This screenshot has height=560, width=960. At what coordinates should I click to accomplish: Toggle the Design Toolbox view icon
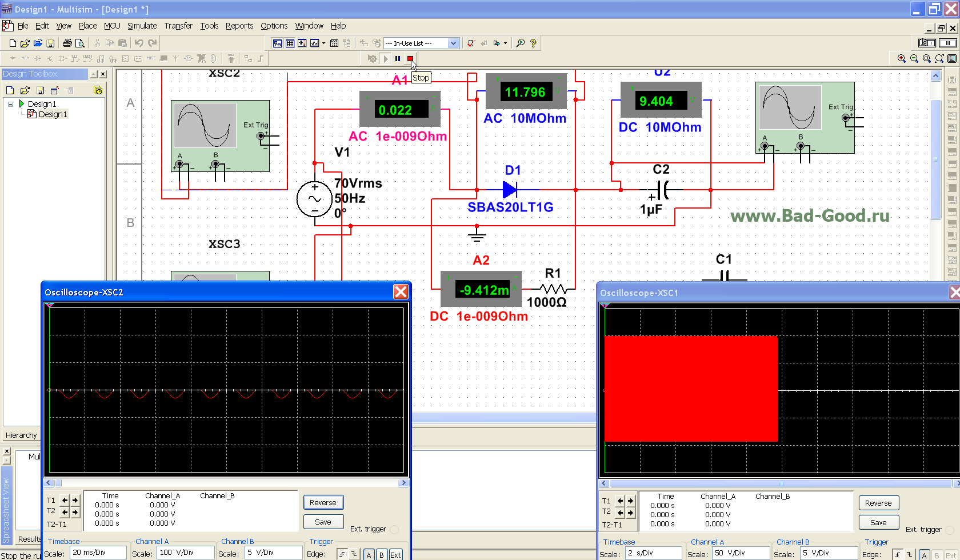point(277,43)
